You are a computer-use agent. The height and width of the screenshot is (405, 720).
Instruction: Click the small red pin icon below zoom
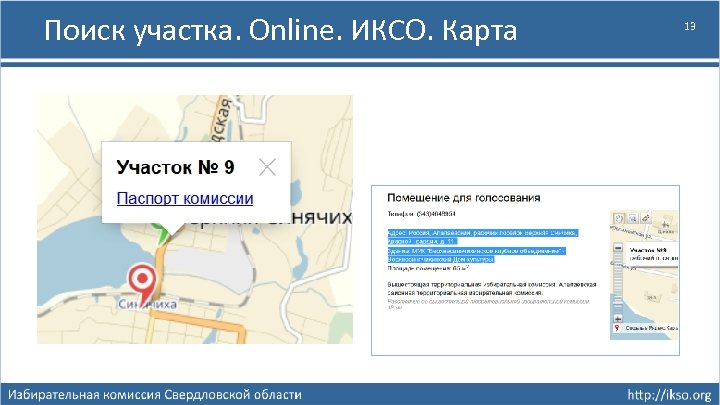[x=617, y=328]
